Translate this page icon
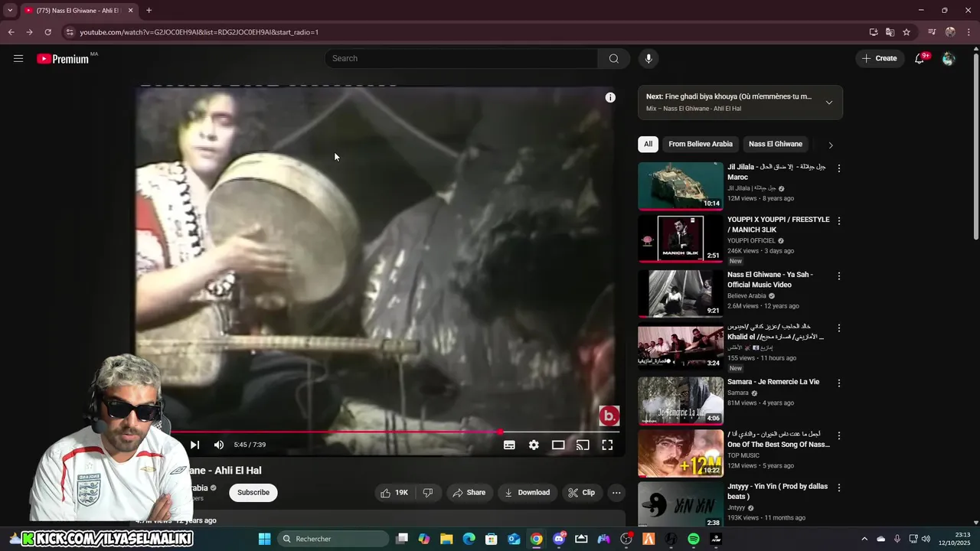 point(890,32)
